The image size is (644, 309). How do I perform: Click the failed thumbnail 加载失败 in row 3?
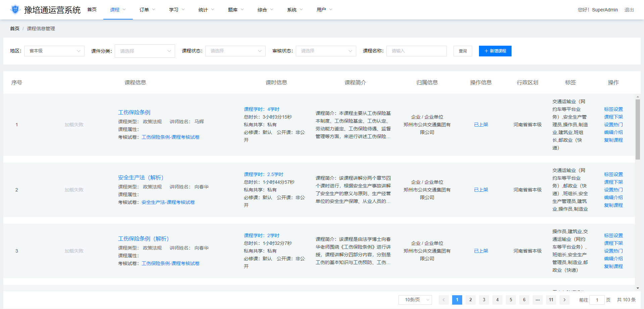point(74,251)
